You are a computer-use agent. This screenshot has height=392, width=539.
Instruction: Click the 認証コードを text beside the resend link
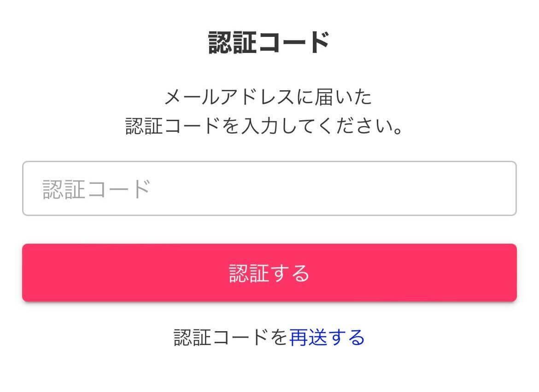[x=231, y=337]
